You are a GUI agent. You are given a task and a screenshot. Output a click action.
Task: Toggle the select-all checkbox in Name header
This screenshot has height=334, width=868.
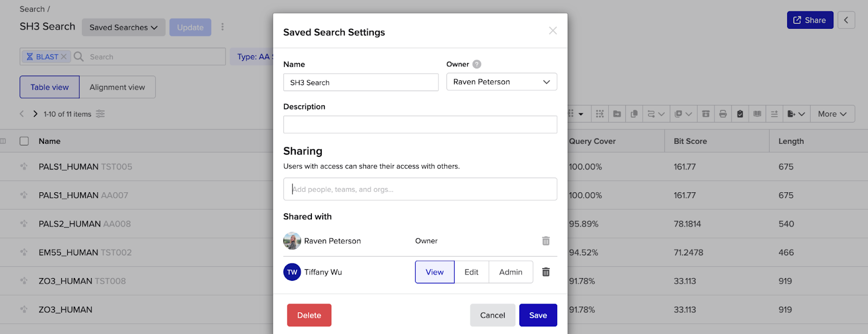[24, 141]
